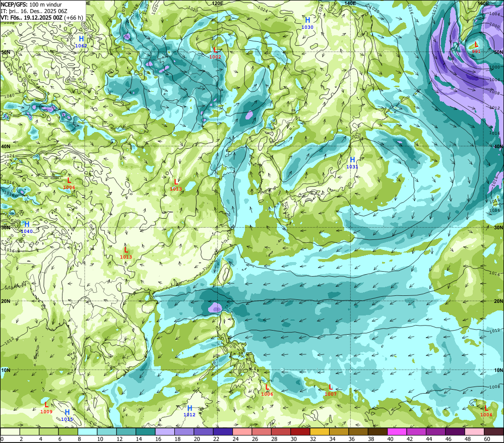
Task: Click the H 1031 high near Japan
Action: coord(352,163)
